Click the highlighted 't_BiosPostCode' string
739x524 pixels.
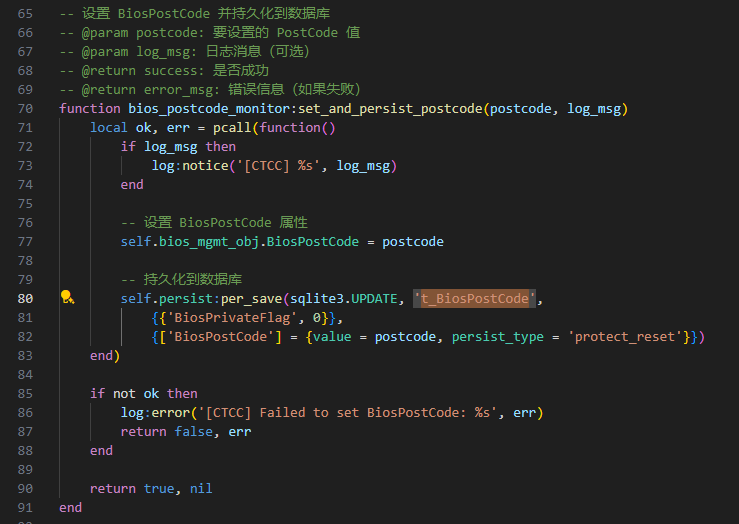click(475, 298)
